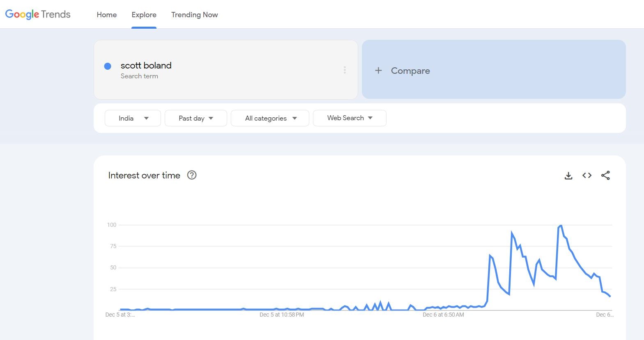
Task: Switch to the Trending Now tab
Action: [194, 15]
